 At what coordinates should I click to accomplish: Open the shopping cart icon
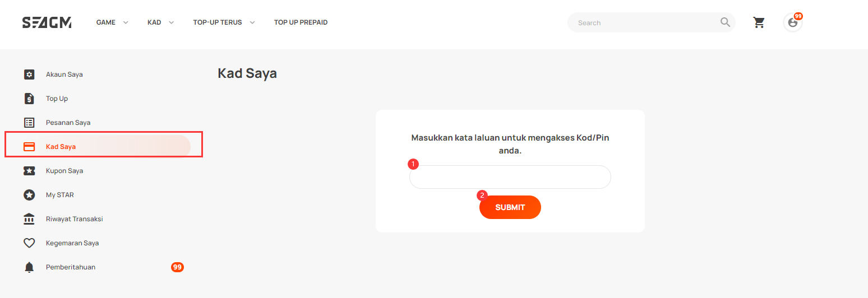tap(759, 22)
